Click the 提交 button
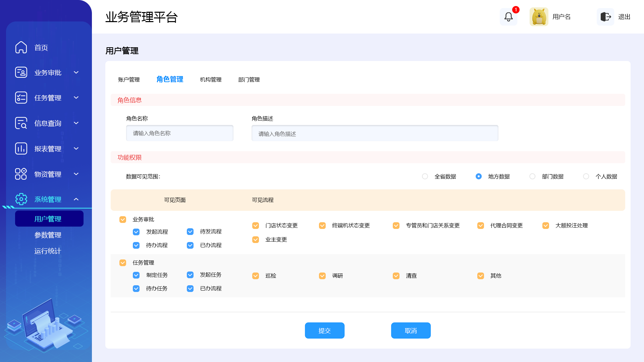The height and width of the screenshot is (362, 644). [324, 330]
